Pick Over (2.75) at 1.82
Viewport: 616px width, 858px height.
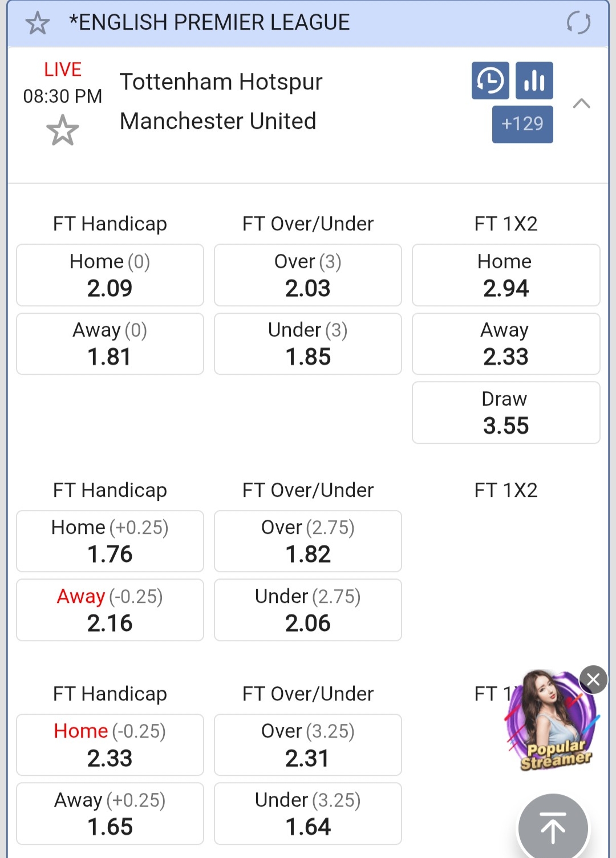[x=308, y=541]
